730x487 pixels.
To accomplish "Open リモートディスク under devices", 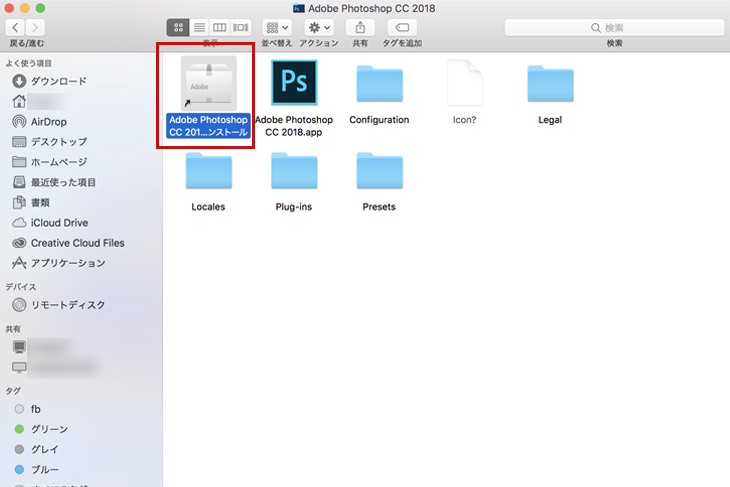I will coord(59,305).
